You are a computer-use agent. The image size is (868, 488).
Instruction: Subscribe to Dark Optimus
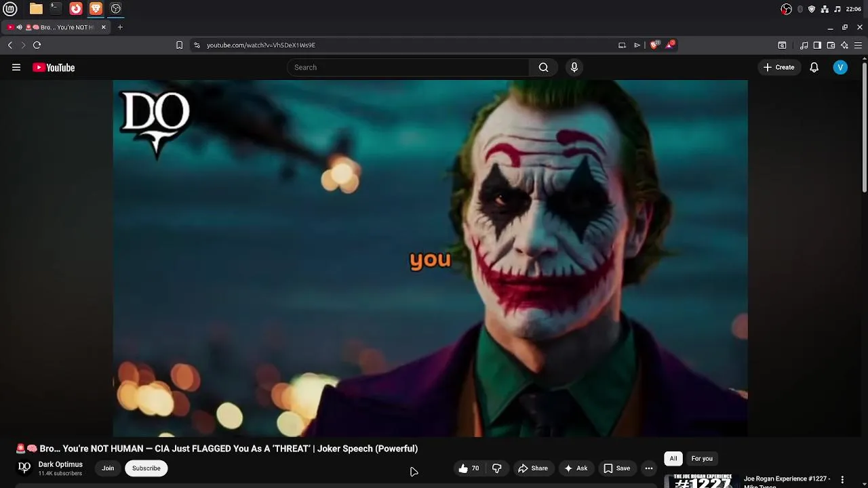pos(146,468)
